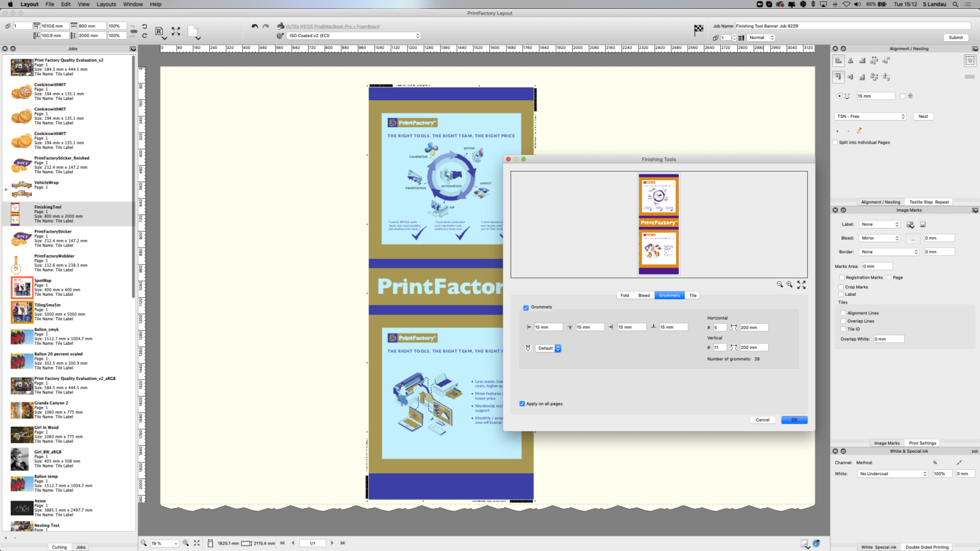The image size is (980, 551).
Task: Click zoom in magnifier in bottom status bar
Action: tap(186, 543)
